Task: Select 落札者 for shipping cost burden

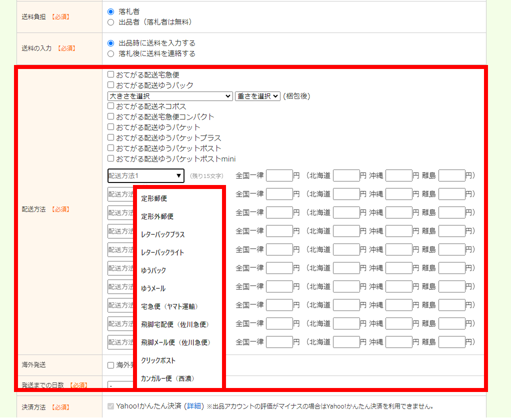Action: pyautogui.click(x=111, y=11)
